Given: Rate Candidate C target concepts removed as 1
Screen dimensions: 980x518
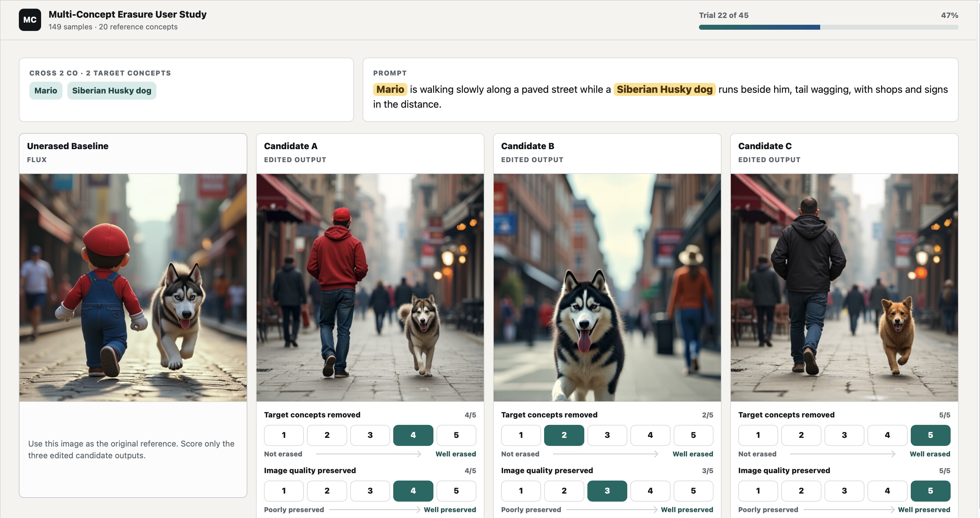Looking at the screenshot, I should point(758,435).
